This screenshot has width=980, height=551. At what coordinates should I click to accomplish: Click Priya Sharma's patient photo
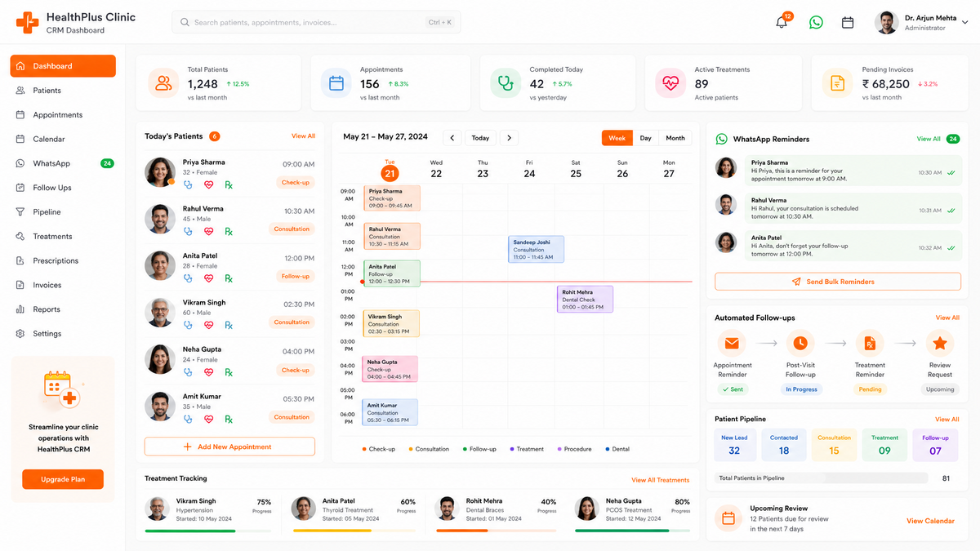click(x=160, y=172)
